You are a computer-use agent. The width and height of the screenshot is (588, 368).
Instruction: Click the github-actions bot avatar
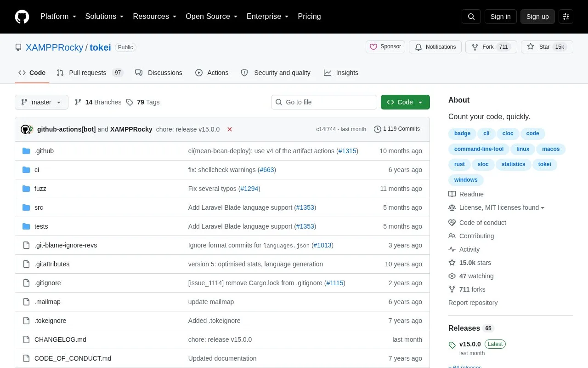point(25,129)
